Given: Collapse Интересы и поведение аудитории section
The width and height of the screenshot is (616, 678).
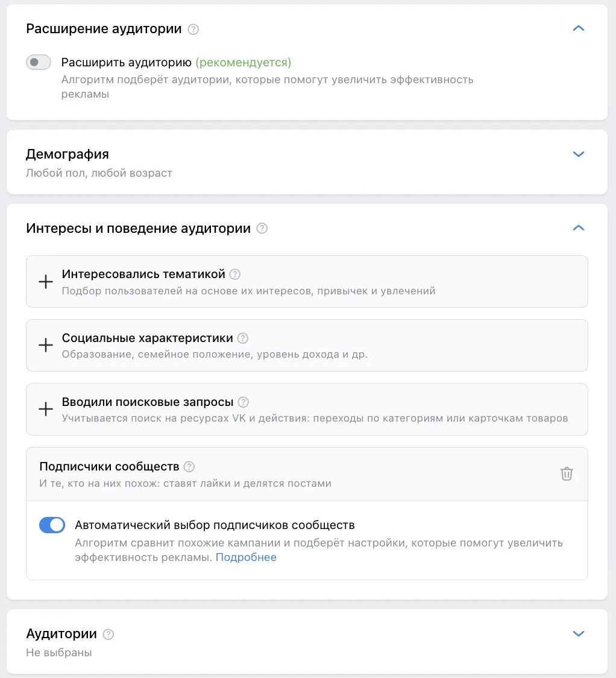Looking at the screenshot, I should pos(579,228).
